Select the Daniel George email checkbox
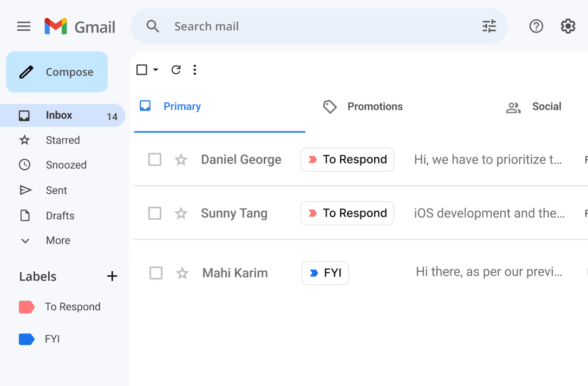The height and width of the screenshot is (386, 588). 154,159
